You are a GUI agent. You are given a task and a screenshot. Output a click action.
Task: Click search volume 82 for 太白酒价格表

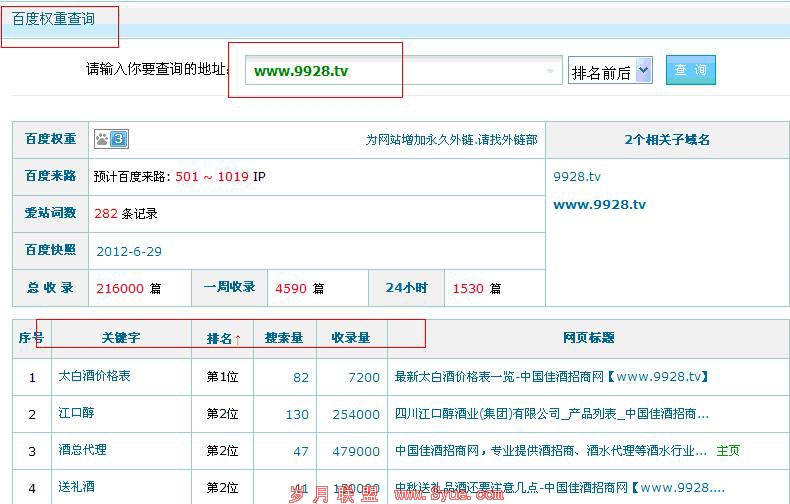point(301,377)
